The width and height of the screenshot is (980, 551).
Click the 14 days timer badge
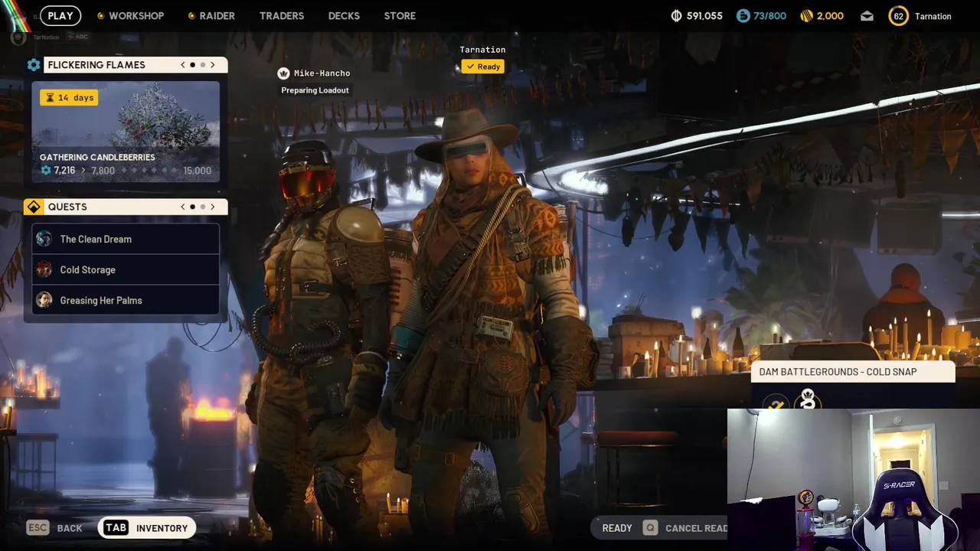pyautogui.click(x=69, y=97)
